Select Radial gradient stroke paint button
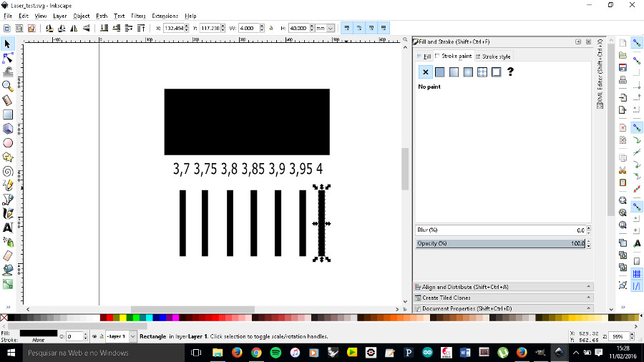644x362 pixels. click(x=468, y=72)
